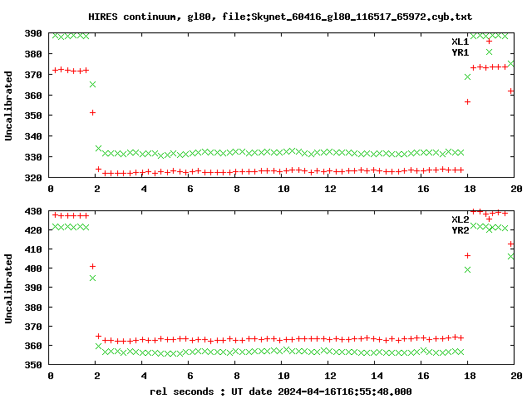Click the YR1 legend label
Screen dimensions: 532x399
coord(460,52)
